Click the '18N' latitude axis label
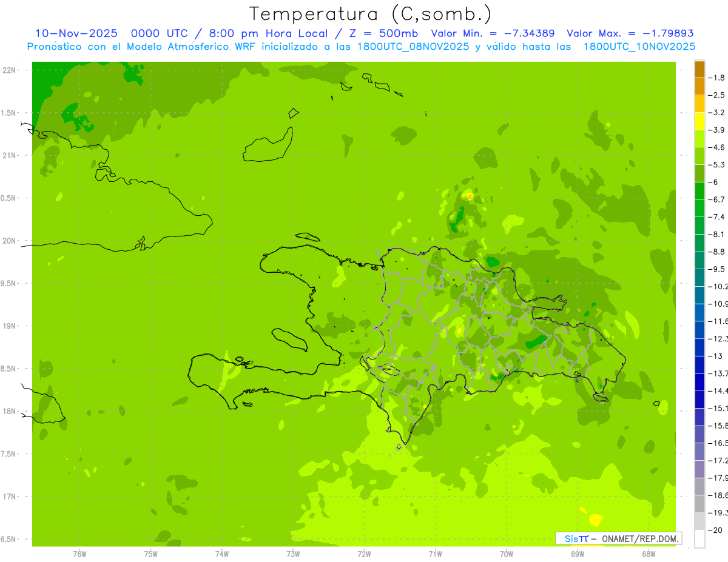 (x=10, y=411)
